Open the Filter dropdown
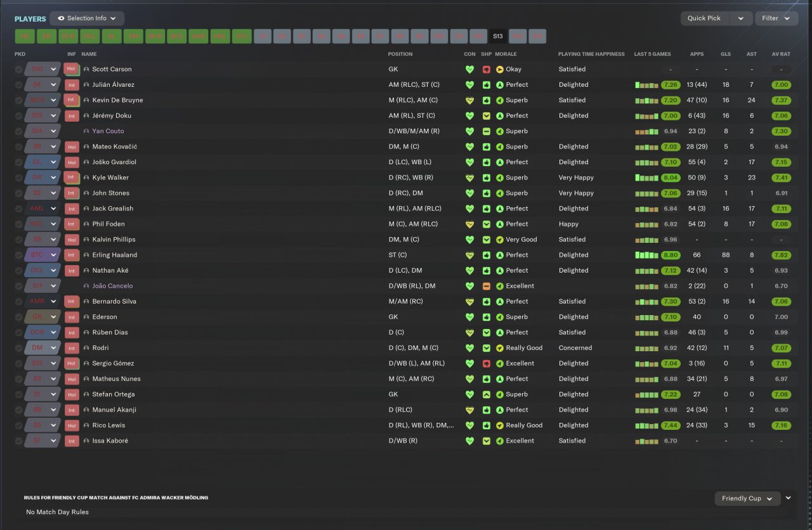The image size is (812, 530). (776, 18)
